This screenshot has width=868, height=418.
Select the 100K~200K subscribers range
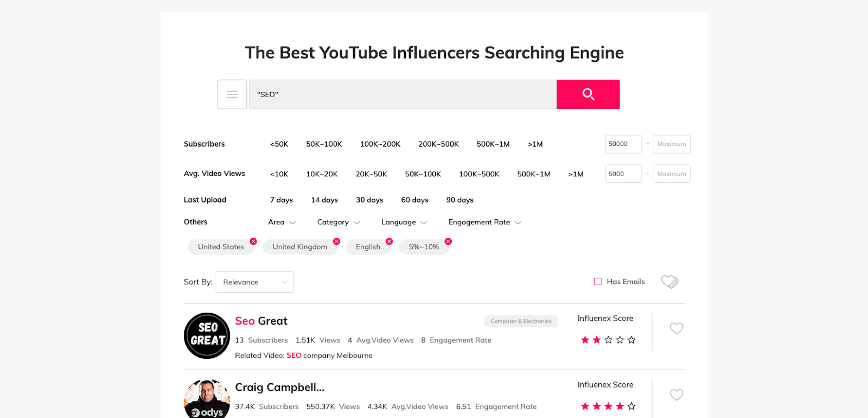coord(380,144)
